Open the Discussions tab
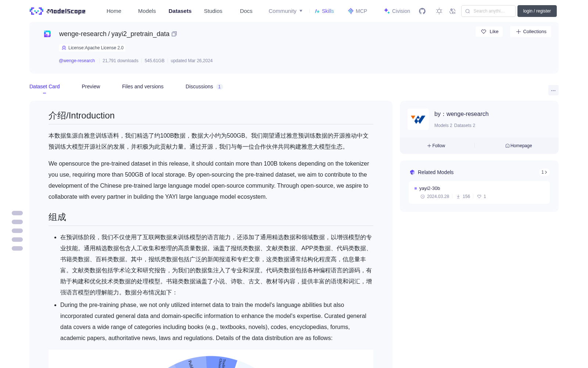588x368 pixels. click(204, 86)
